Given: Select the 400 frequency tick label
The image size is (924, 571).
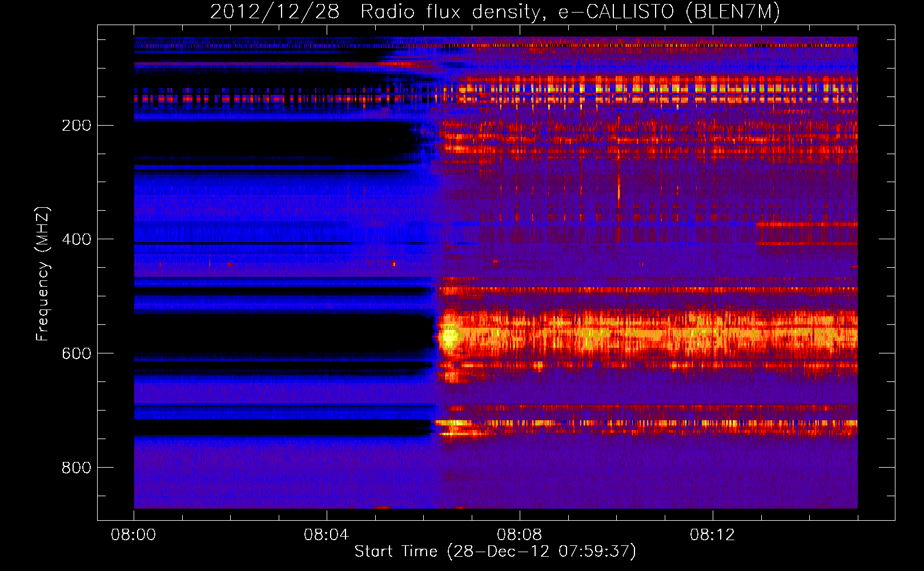Looking at the screenshot, I should pyautogui.click(x=77, y=240).
